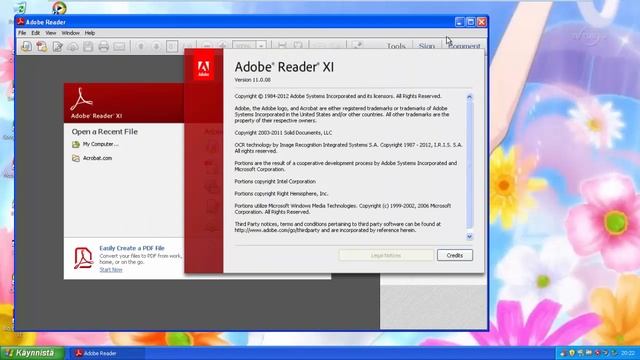640x360 pixels.
Task: Click the Adobe Reader taskbar button
Action: click(x=107, y=353)
